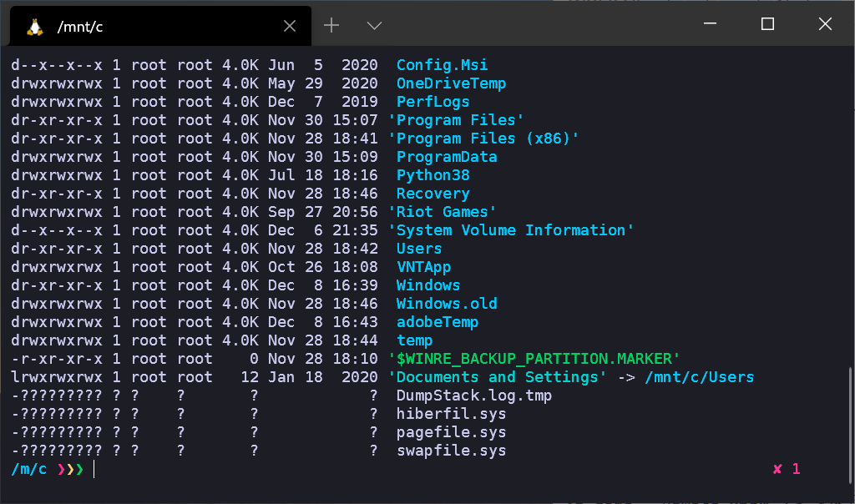Click the ProgramData directory name
Screen dimensions: 855x504
pos(447,157)
